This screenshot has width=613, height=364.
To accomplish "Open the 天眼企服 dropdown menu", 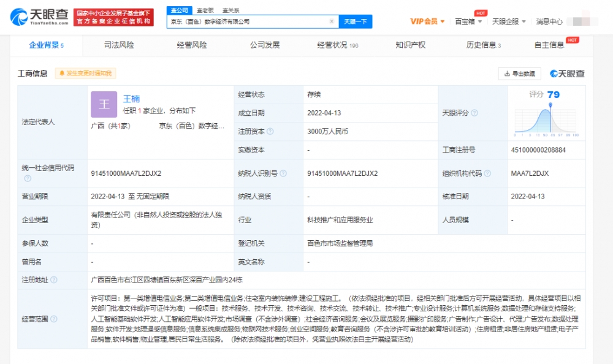I will pos(509,21).
